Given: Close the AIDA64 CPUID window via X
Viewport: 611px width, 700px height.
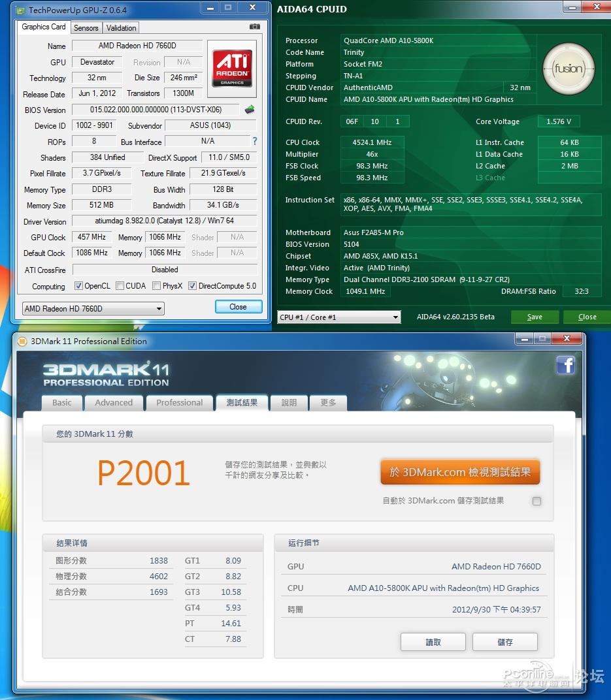Looking at the screenshot, I should pyautogui.click(x=597, y=7).
